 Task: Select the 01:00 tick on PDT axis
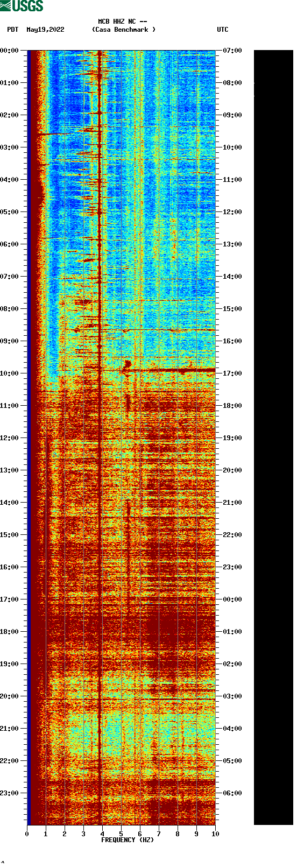pyautogui.click(x=9, y=83)
